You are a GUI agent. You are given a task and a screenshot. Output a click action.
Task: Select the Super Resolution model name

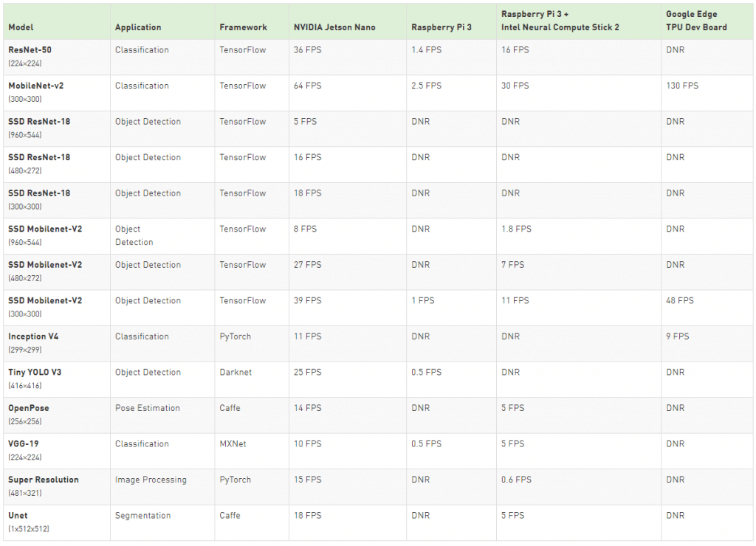(x=44, y=480)
